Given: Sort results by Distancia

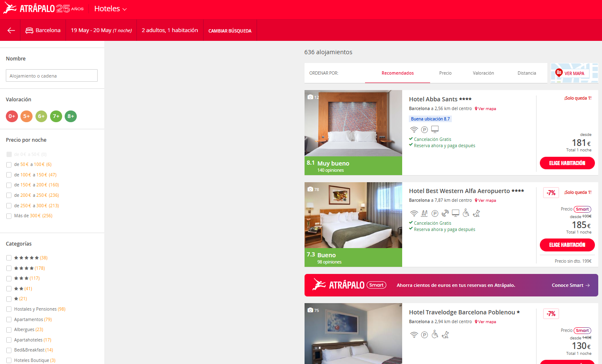Looking at the screenshot, I should 526,73.
